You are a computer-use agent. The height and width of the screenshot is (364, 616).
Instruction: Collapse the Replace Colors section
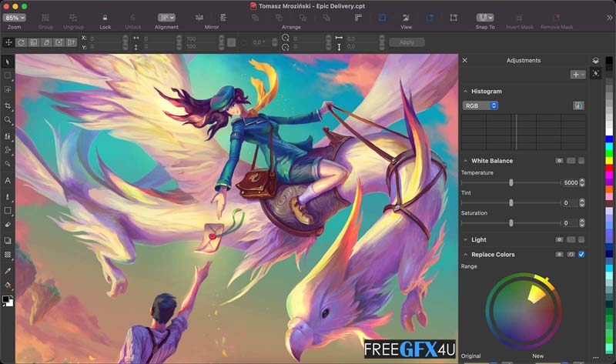point(466,255)
